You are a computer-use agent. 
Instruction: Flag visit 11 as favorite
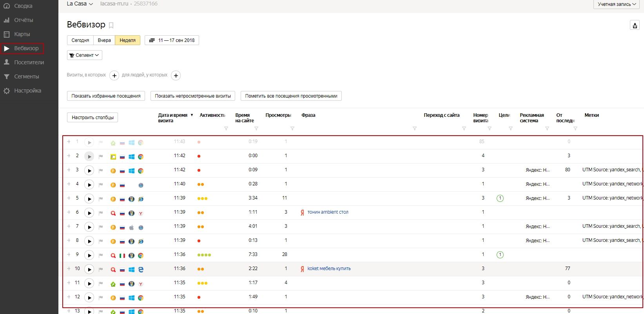click(101, 283)
